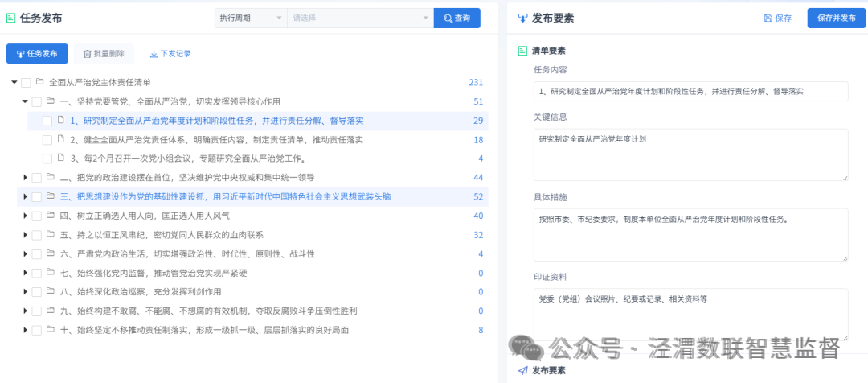Image resolution: width=868 pixels, height=383 pixels.
Task: Click the green 任务发布 panel header icon
Action: (x=10, y=18)
